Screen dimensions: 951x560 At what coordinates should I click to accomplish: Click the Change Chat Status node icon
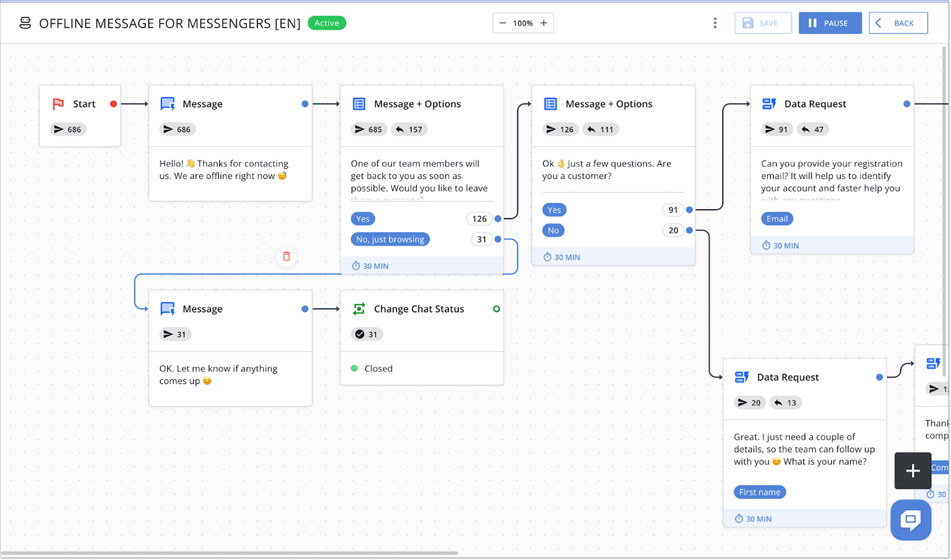point(359,309)
